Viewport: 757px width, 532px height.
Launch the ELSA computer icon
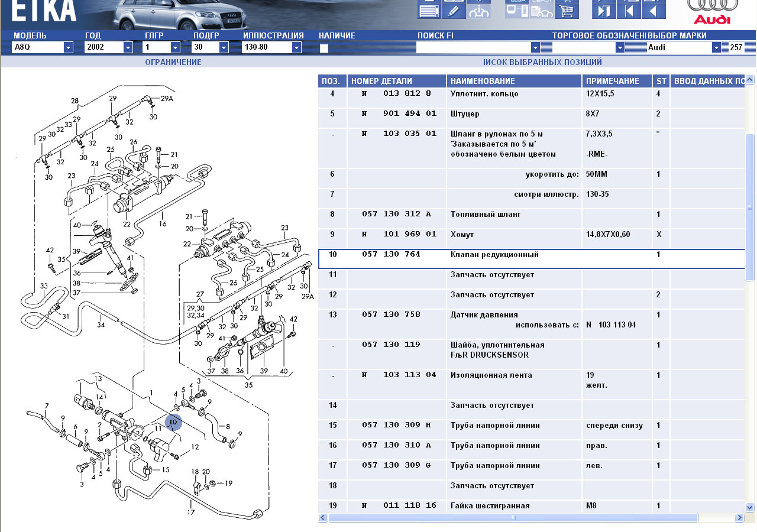(516, 11)
